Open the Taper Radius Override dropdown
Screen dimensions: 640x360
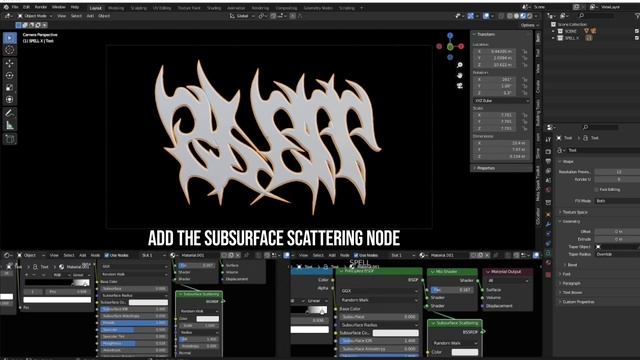pos(617,254)
